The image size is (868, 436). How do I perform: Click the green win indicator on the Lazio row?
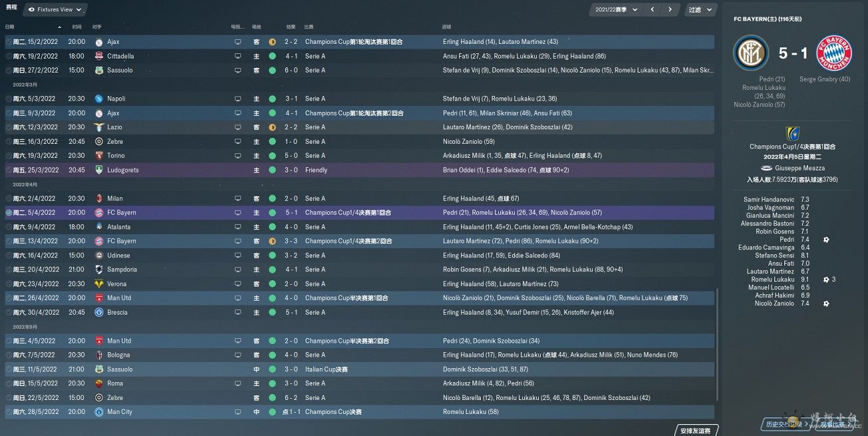click(272, 127)
